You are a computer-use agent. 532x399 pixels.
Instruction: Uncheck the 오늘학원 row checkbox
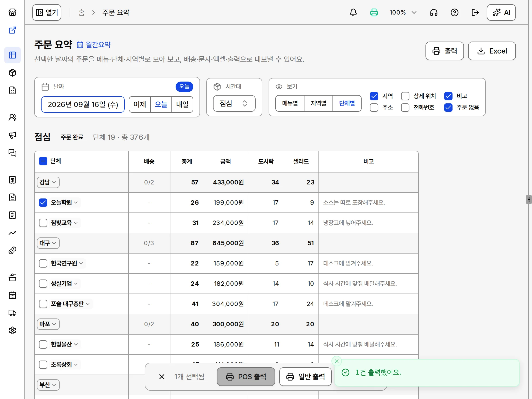[x=43, y=203]
